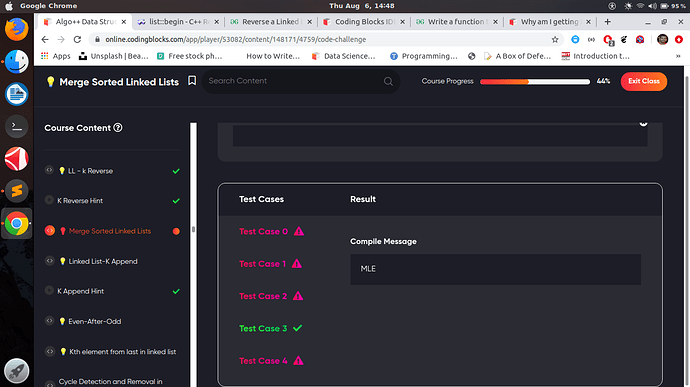Open Even-After-Odd lesson
690x387 pixels.
(x=95, y=321)
